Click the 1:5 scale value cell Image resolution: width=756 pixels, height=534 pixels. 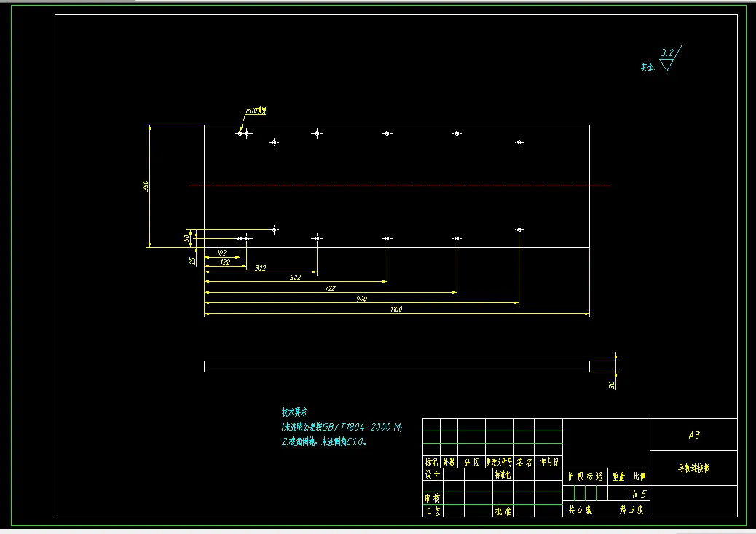(x=639, y=493)
